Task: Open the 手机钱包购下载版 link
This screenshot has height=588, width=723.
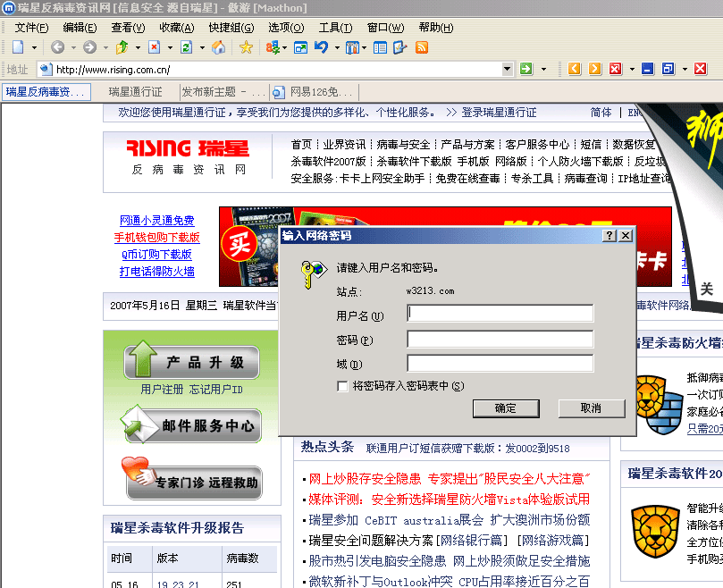Action: pyautogui.click(x=156, y=238)
